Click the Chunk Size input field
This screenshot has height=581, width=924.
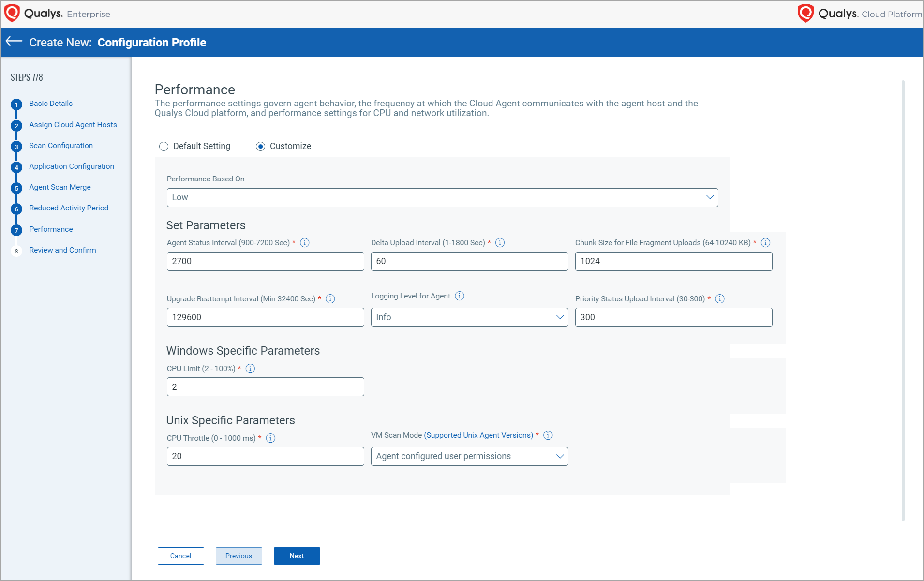tap(673, 261)
